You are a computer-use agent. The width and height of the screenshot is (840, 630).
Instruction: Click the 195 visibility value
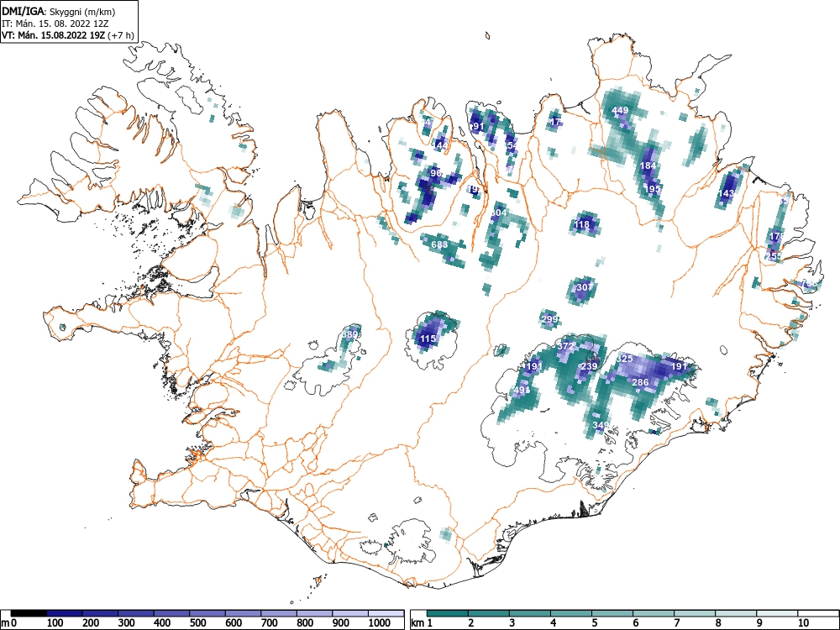653,188
